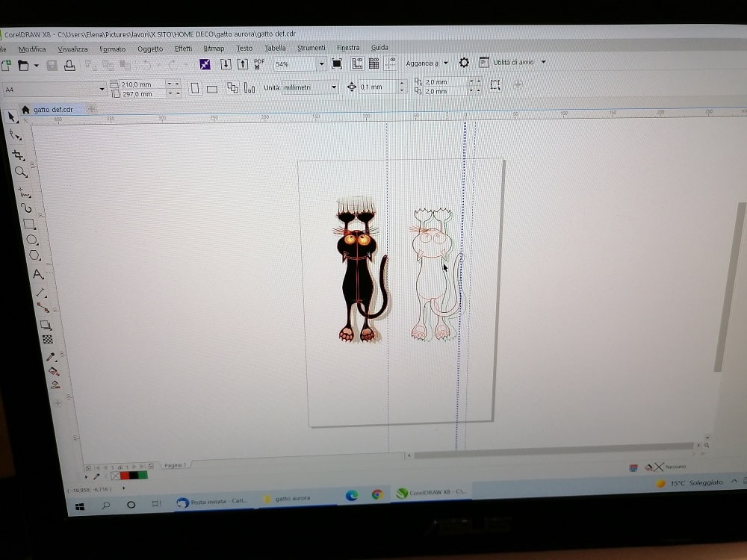
Task: Open the Modifica menu
Action: (x=32, y=49)
